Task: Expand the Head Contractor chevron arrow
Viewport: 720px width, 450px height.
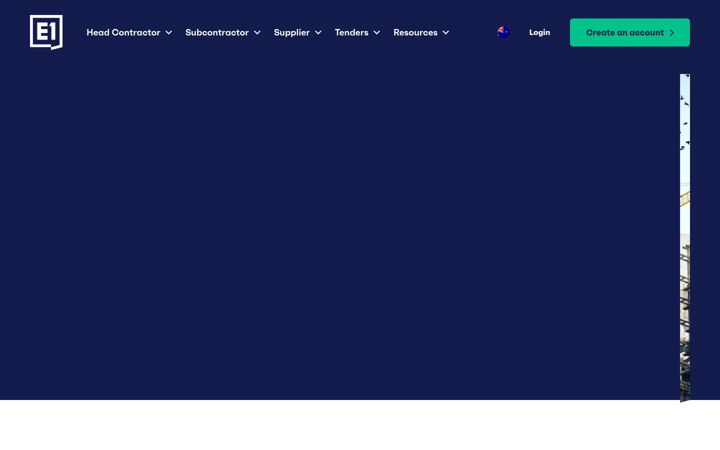Action: pyautogui.click(x=169, y=33)
